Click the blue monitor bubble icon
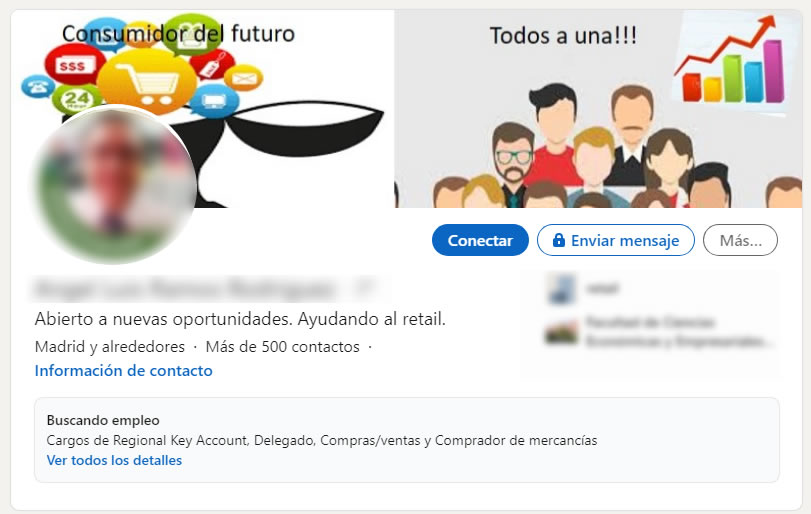 click(214, 101)
